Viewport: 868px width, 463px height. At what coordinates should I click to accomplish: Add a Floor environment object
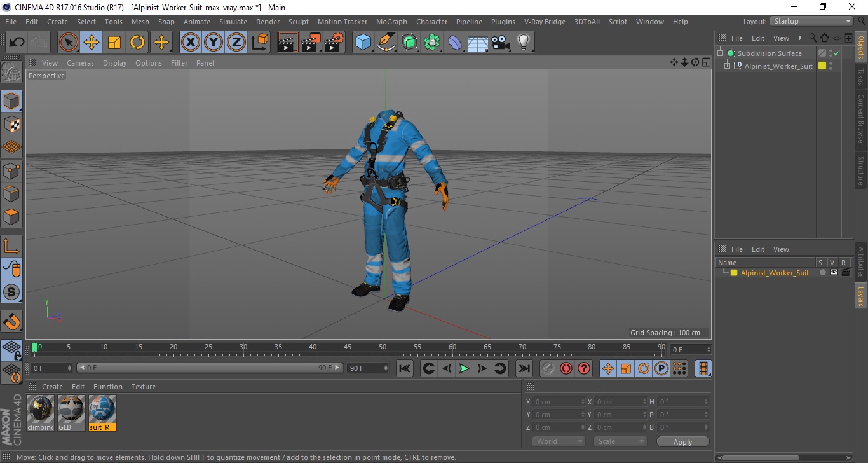tap(477, 43)
